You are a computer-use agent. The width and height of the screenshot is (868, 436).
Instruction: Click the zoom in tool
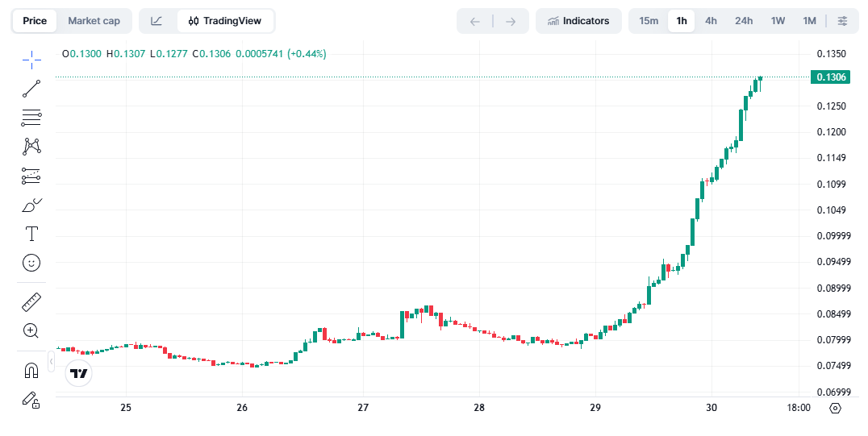point(31,330)
